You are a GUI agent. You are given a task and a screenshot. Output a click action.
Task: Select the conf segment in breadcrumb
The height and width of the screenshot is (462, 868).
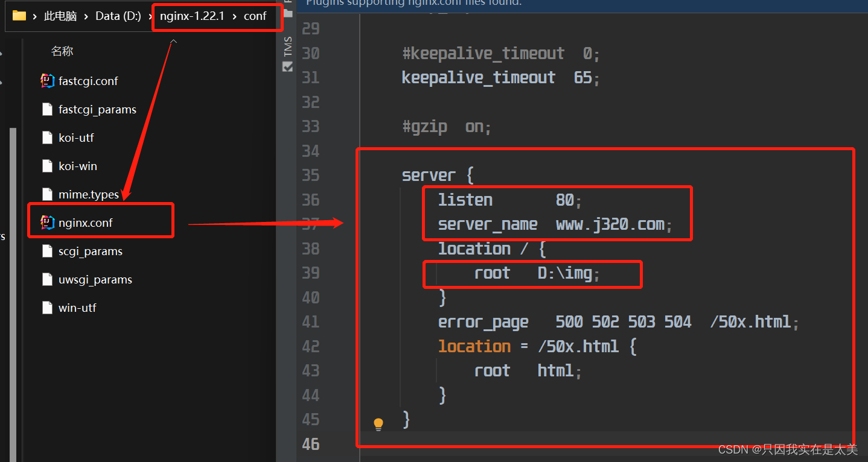click(255, 16)
